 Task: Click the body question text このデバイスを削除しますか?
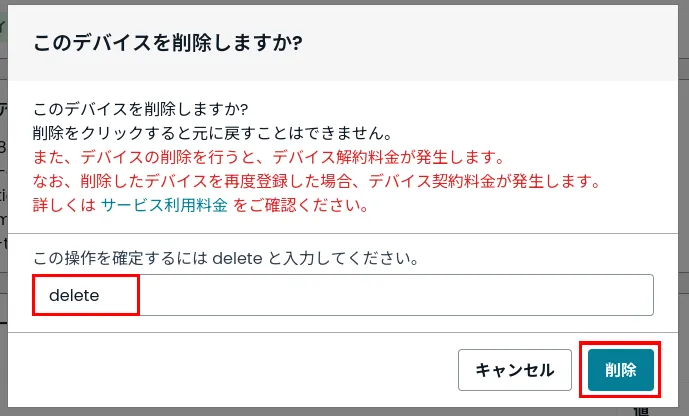pos(140,108)
